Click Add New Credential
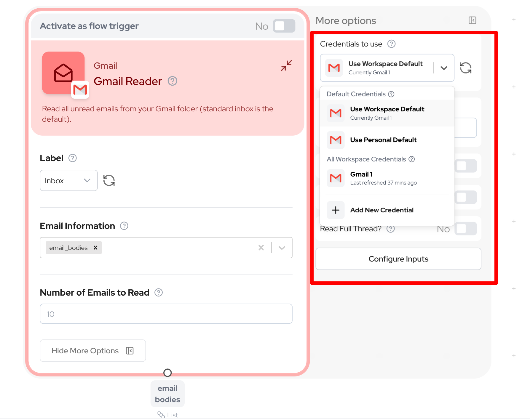This screenshot has width=530, height=420. [387, 210]
